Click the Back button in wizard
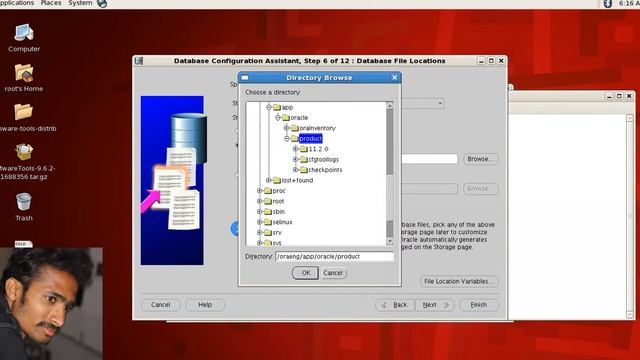The width and height of the screenshot is (640, 360). point(395,305)
